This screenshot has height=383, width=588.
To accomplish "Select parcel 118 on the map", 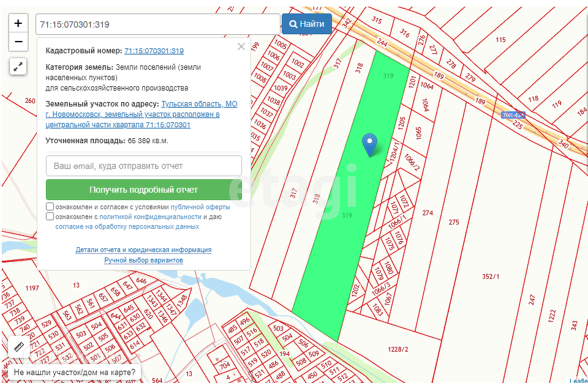I will tap(533, 99).
